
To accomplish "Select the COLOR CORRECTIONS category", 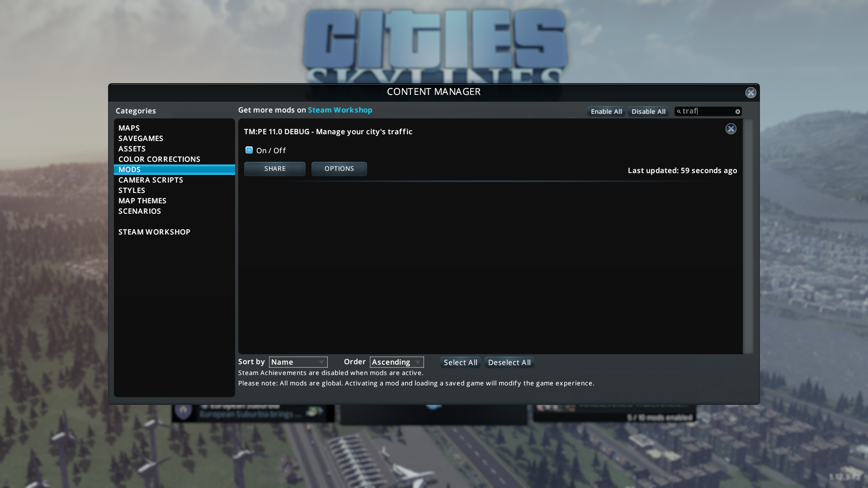I will pos(159,159).
